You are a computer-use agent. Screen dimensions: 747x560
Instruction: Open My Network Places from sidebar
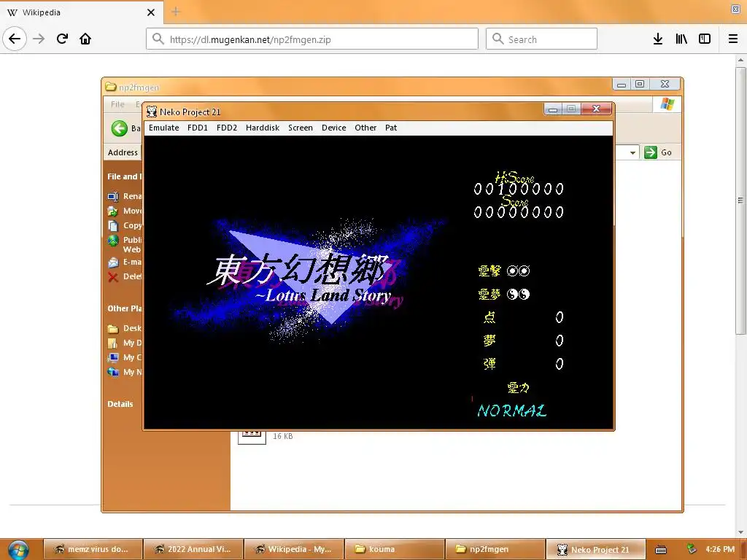113,373
